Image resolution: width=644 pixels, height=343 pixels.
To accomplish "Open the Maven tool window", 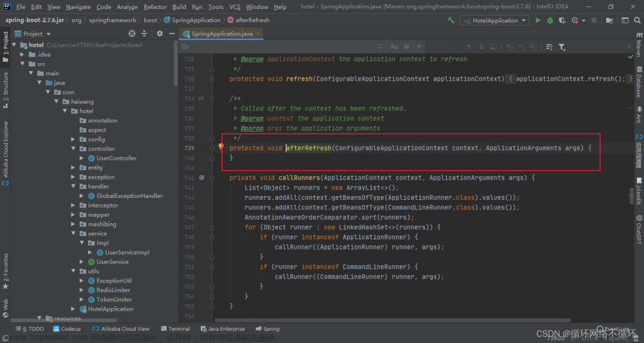I will coord(639,45).
